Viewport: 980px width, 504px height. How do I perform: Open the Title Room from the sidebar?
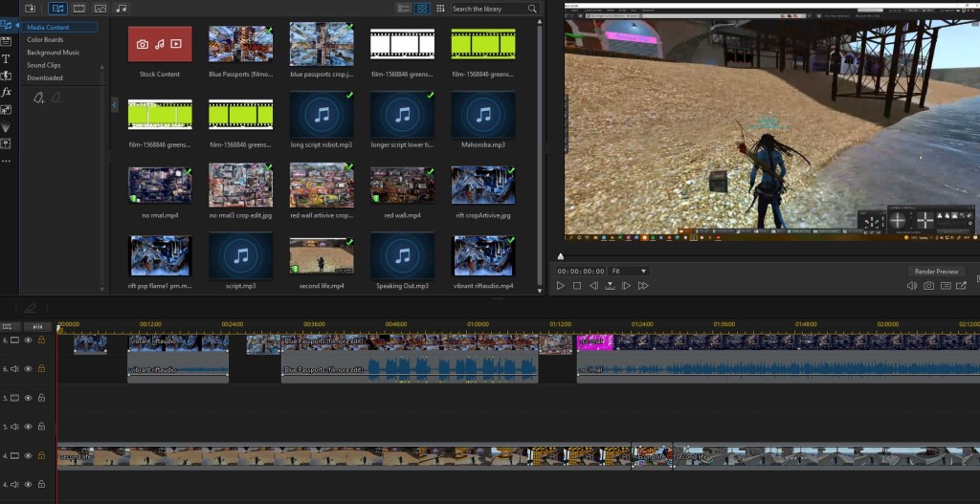(7, 58)
